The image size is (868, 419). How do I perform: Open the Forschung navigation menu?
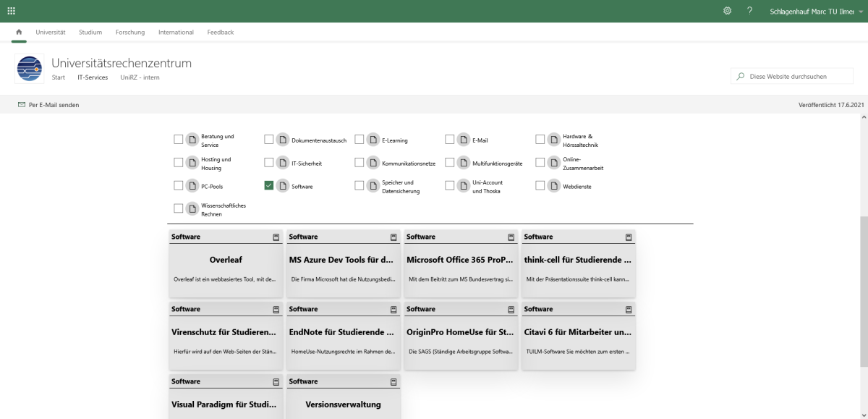(130, 33)
